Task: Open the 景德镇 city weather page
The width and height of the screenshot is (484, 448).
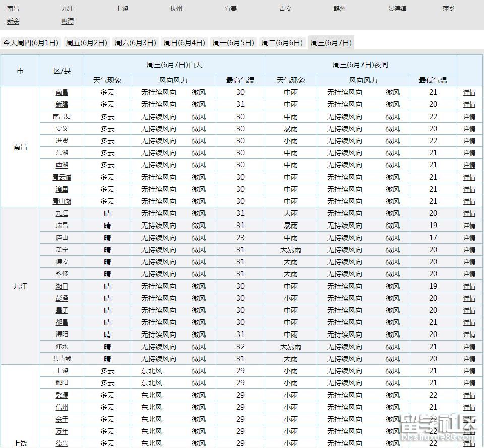Action: [398, 8]
